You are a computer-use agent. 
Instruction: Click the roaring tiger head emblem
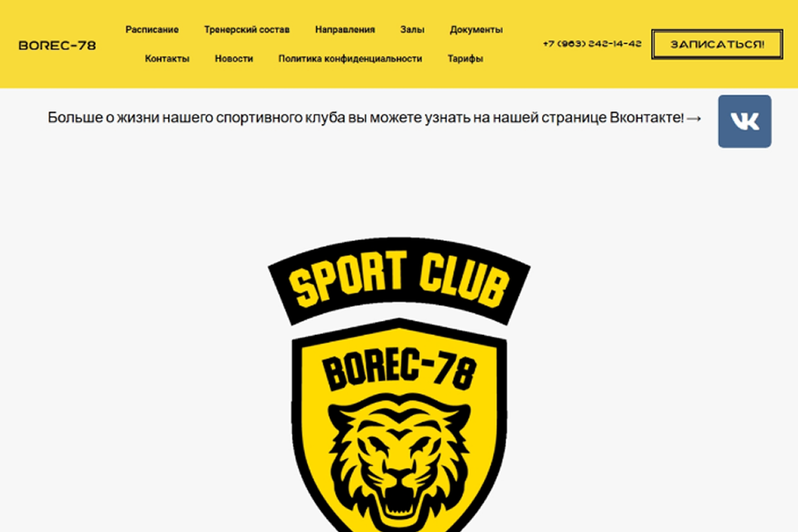[x=399, y=461]
